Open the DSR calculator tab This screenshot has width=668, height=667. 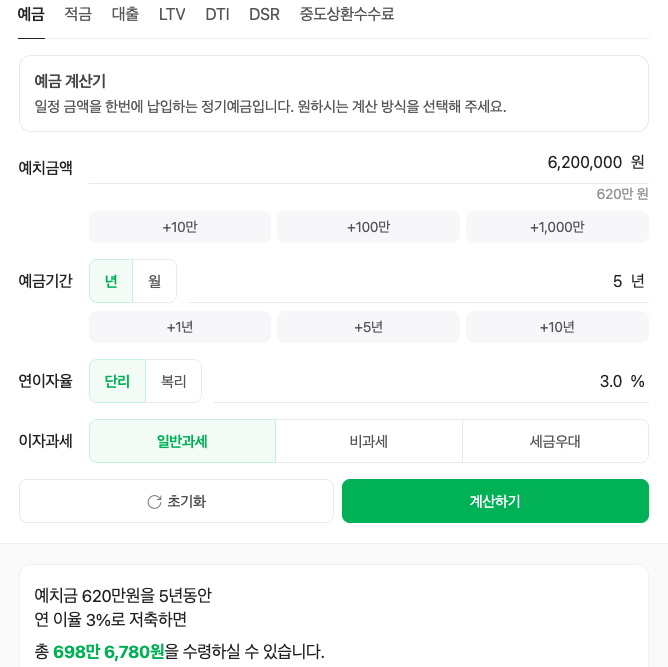[x=264, y=14]
